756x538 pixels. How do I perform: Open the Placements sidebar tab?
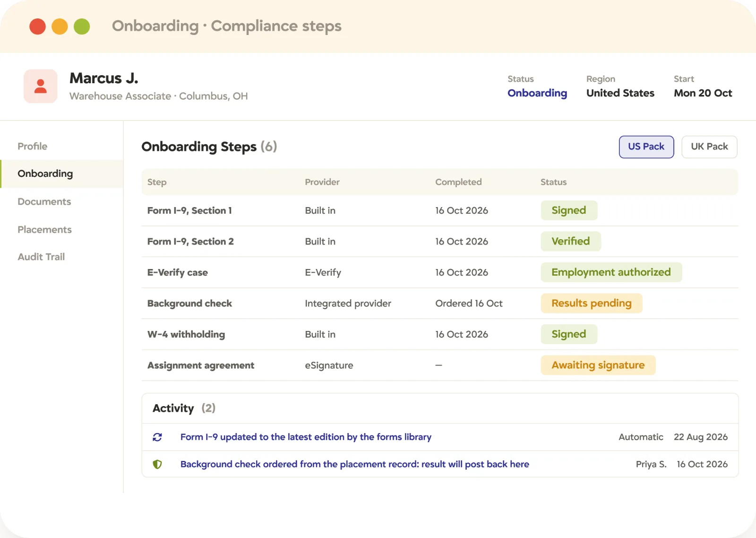pyautogui.click(x=45, y=229)
